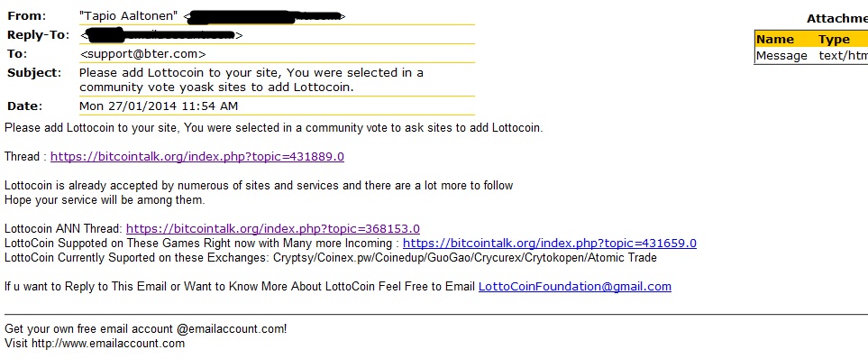868x359 pixels.
Task: Click the date Mon 27/01/2014 11:54 AM
Action: coord(159,106)
